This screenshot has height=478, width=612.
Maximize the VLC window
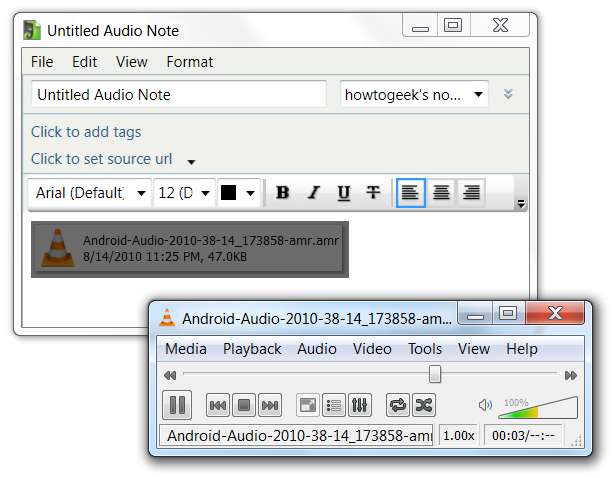click(x=508, y=314)
